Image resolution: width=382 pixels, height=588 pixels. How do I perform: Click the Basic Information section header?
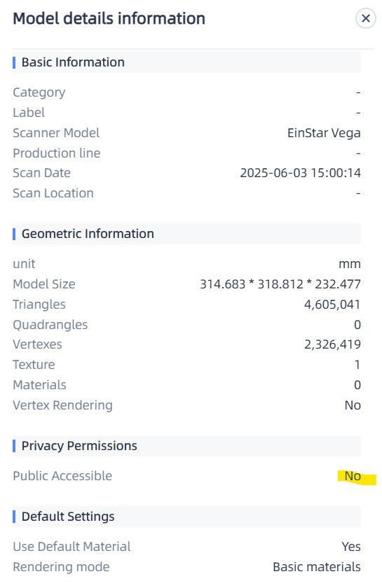point(186,62)
